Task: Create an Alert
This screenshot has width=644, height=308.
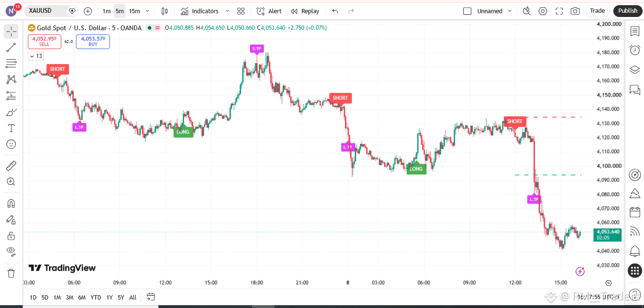Action: 269,11
